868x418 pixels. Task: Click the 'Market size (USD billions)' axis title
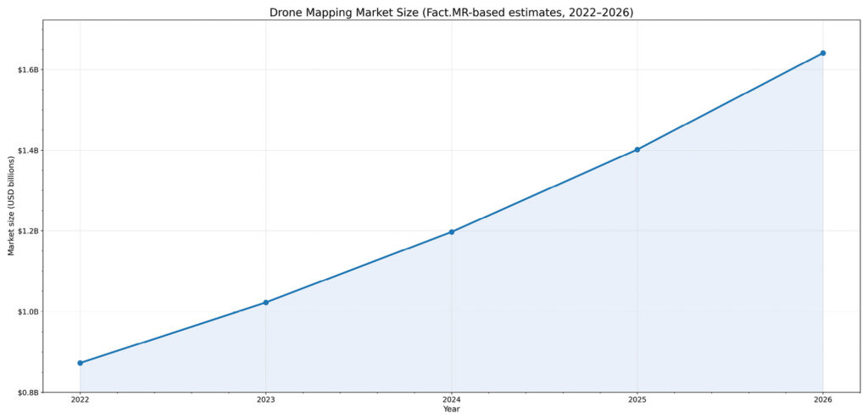tap(10, 206)
